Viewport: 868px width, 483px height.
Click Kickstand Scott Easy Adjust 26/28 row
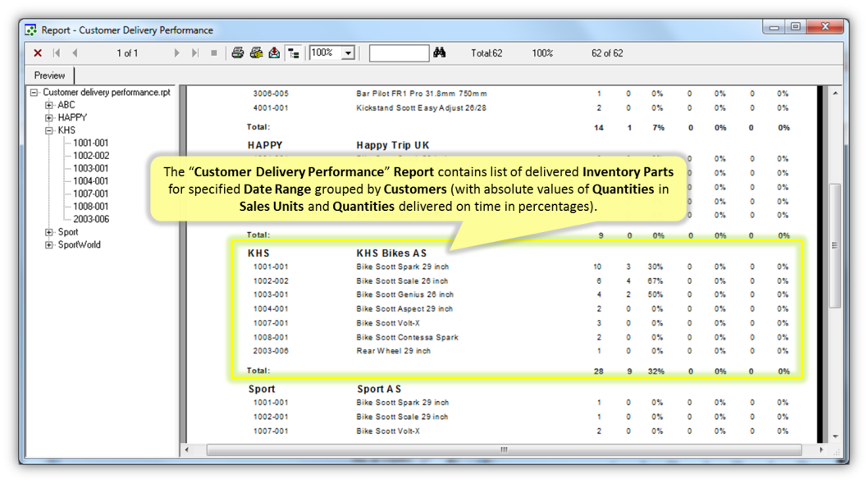[421, 108]
